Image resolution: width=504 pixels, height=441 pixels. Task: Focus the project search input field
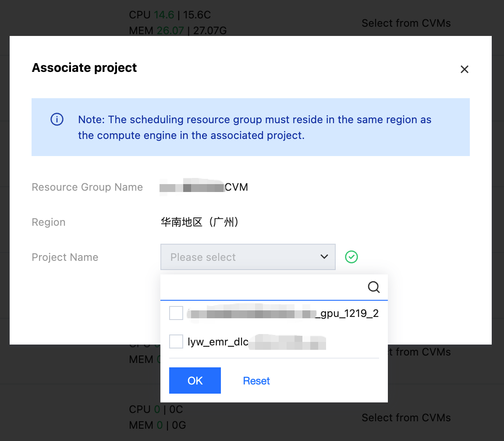pos(263,287)
